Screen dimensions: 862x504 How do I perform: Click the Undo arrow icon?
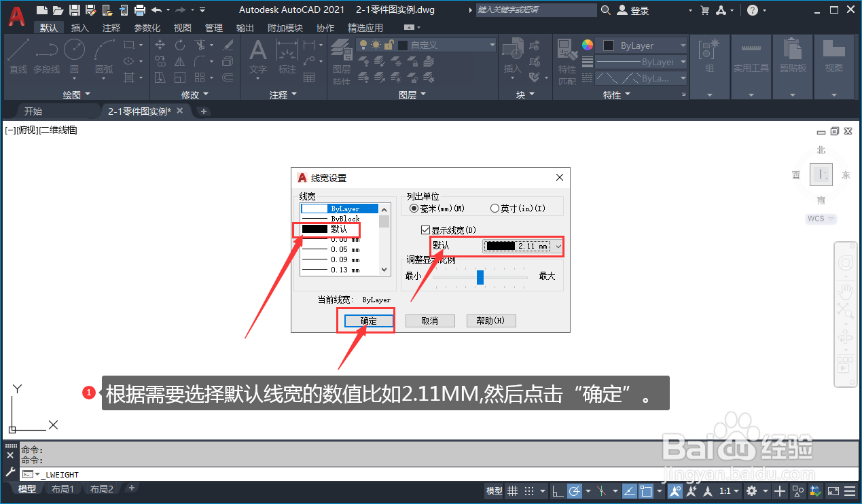(x=157, y=10)
